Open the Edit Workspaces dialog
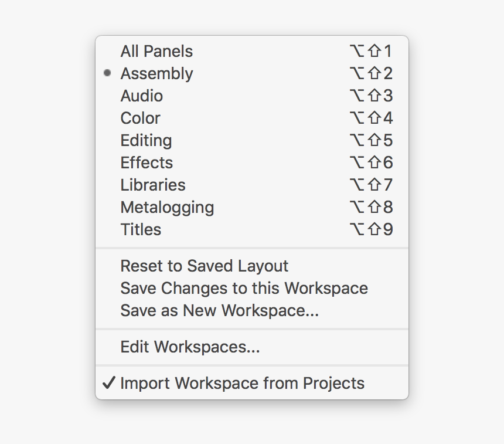The image size is (504, 444). click(190, 347)
